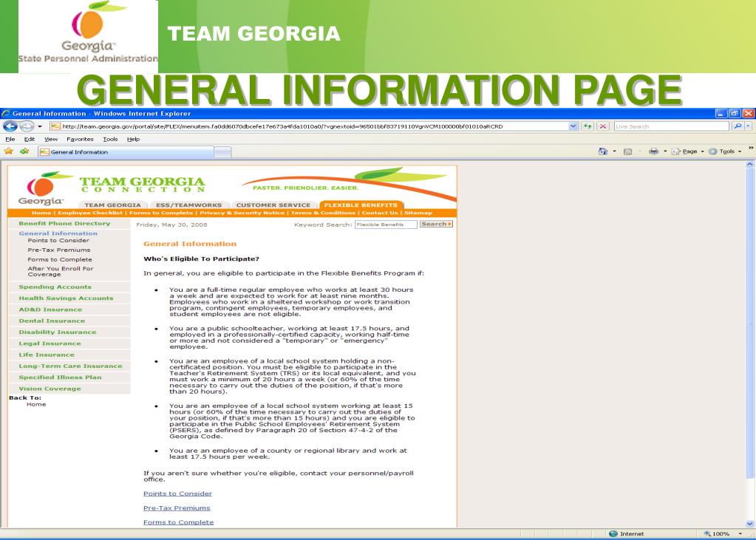The height and width of the screenshot is (540, 756).
Task: Click the red Stop loading icon
Action: pos(603,126)
